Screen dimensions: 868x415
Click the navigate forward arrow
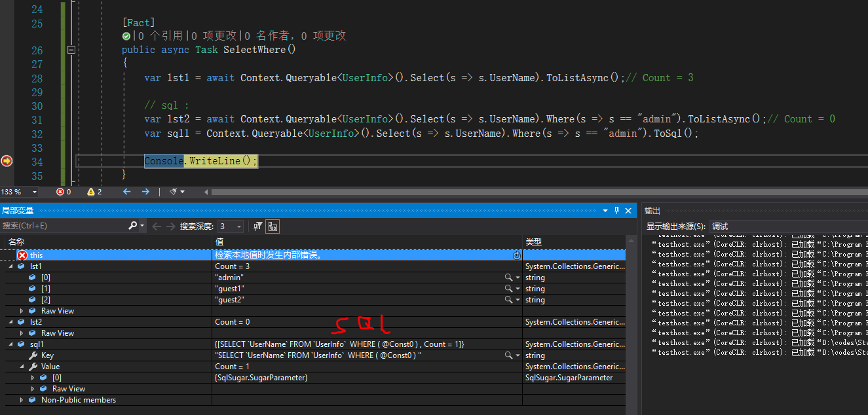145,191
